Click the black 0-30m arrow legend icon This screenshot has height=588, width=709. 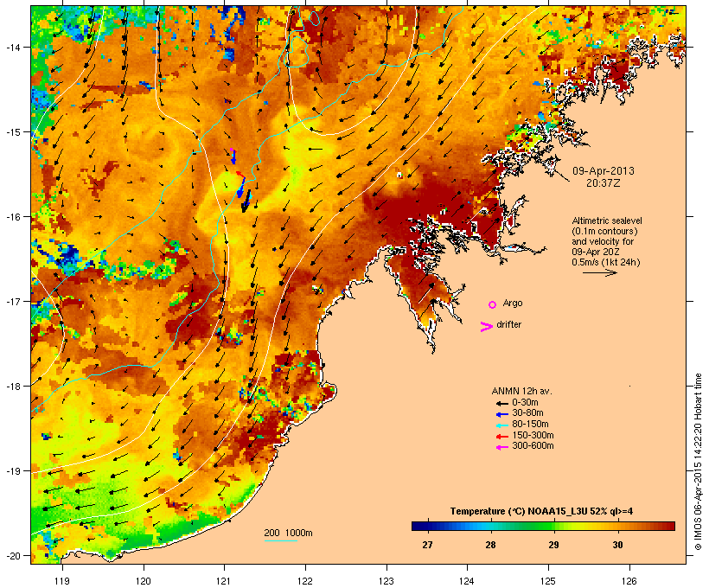[x=501, y=403]
